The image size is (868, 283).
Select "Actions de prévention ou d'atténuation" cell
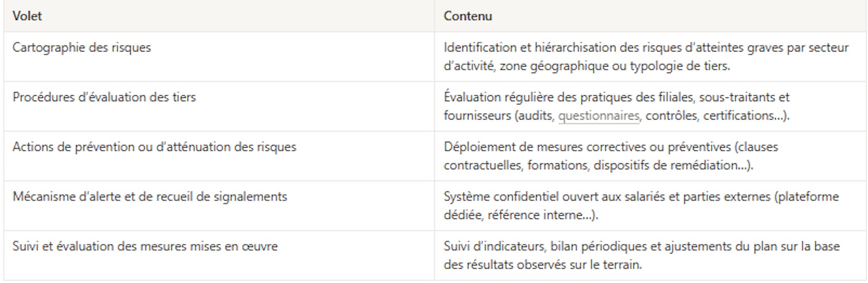point(154,147)
